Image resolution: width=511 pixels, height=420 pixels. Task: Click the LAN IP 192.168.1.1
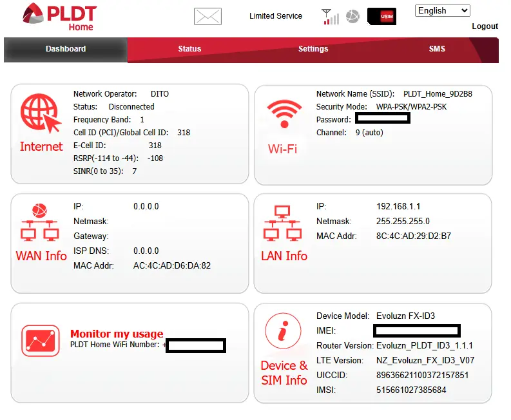[x=398, y=207]
